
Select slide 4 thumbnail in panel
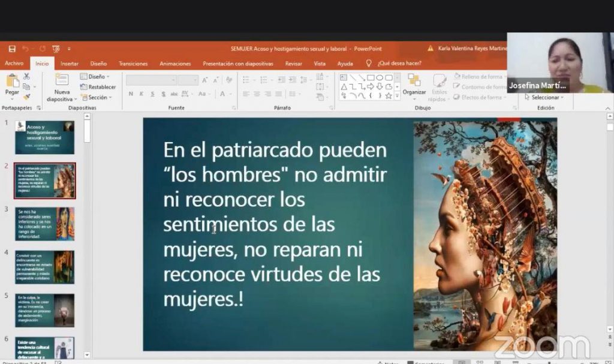coord(45,267)
